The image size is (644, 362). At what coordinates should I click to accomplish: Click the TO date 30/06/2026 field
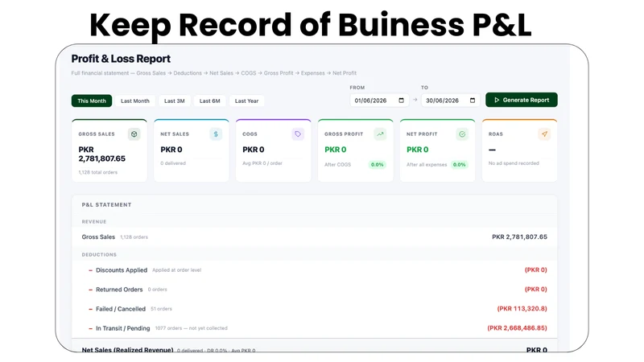click(451, 101)
